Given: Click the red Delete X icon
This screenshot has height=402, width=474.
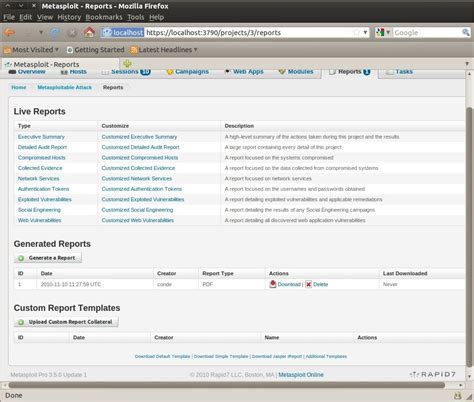Looking at the screenshot, I should point(309,284).
